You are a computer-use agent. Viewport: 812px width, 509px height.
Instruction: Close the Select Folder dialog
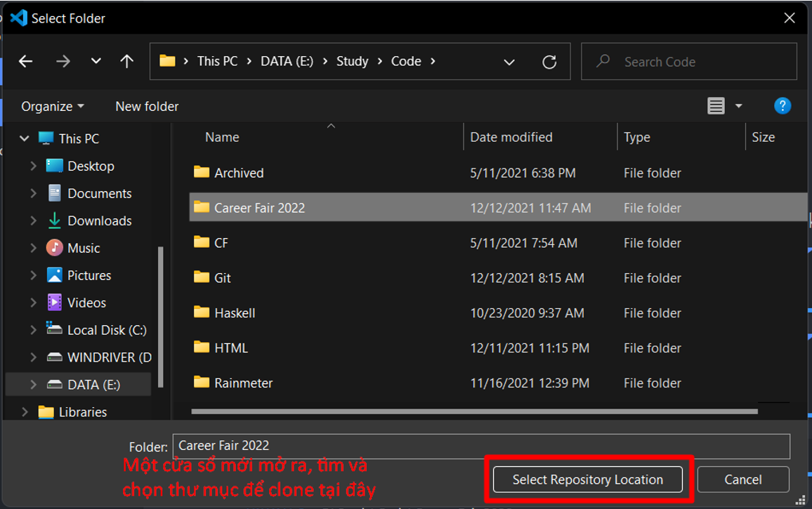pyautogui.click(x=790, y=18)
